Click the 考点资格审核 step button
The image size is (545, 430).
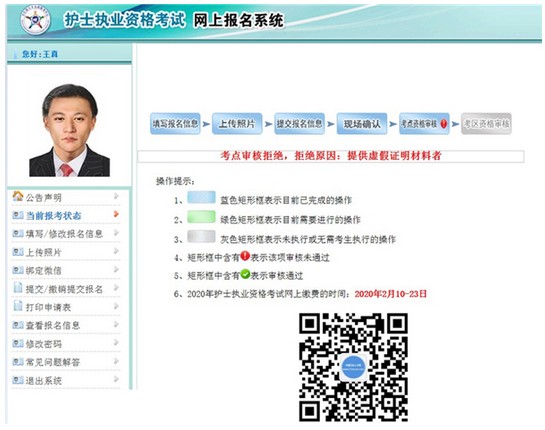coord(424,123)
